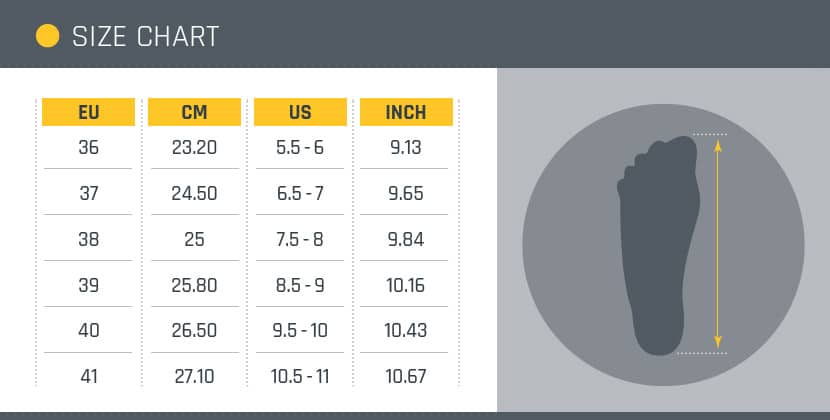
Task: Click the 10.16 inch value
Action: pos(406,285)
